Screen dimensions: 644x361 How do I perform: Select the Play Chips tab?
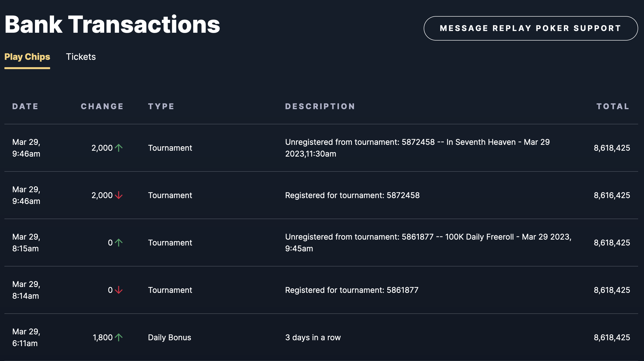tap(27, 57)
